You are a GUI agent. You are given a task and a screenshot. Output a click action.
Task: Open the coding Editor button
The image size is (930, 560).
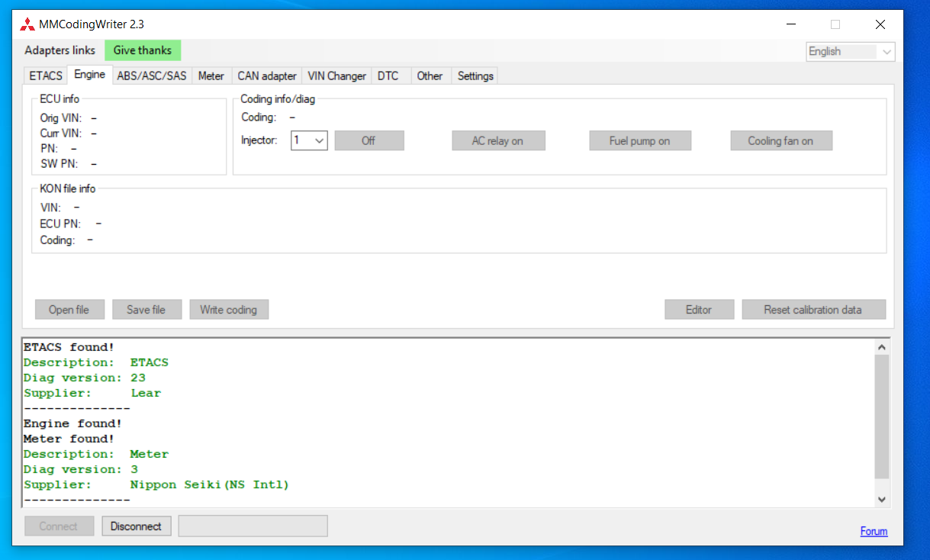tap(699, 309)
